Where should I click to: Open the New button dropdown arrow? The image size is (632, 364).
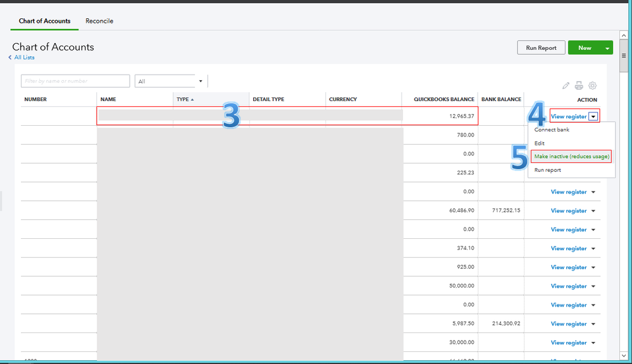click(x=607, y=48)
